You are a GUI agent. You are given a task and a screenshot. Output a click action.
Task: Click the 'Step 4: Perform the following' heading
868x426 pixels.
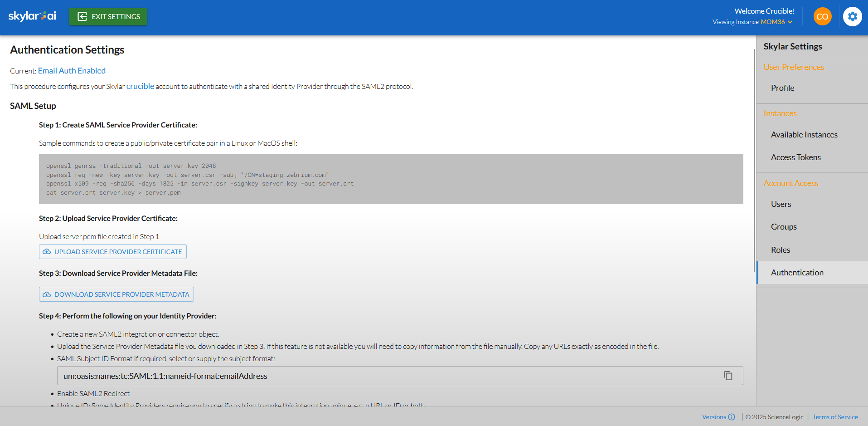(x=128, y=316)
